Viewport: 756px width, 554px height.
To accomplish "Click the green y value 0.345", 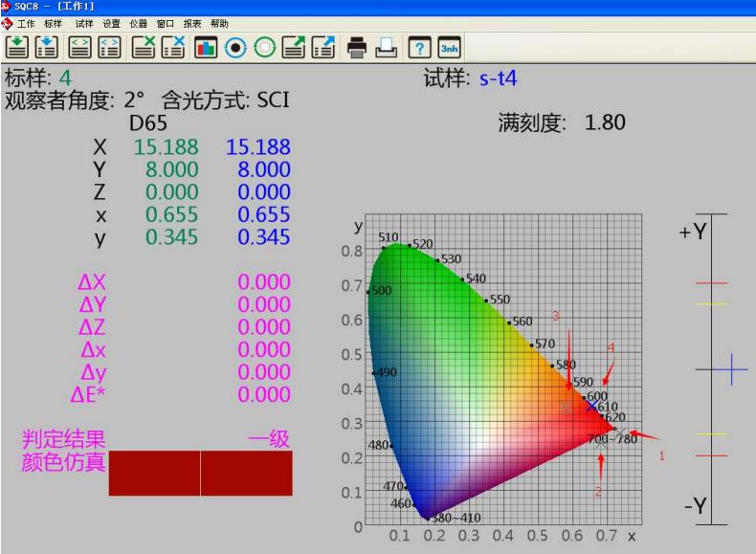I will tap(172, 237).
